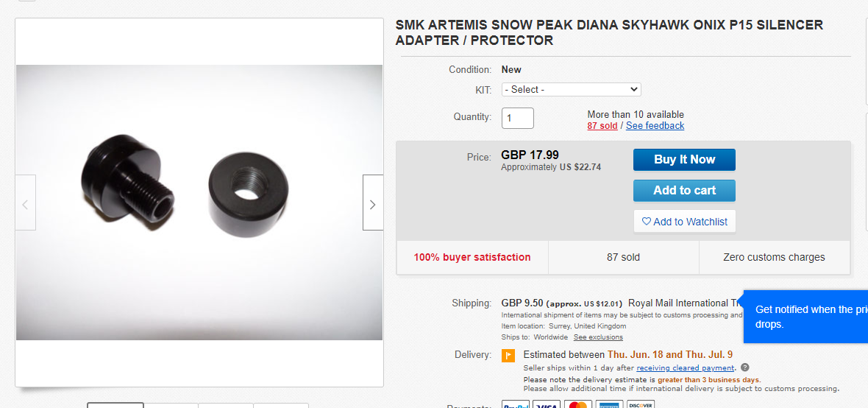Click the help question mark icon
Screen dimensions: 868x408
[x=745, y=367]
